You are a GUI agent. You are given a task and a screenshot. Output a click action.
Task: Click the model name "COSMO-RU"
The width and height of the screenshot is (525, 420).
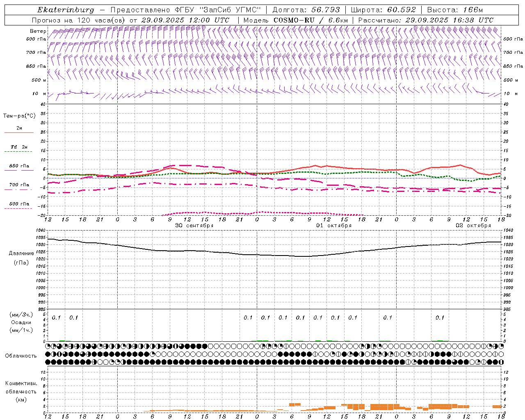click(x=294, y=20)
